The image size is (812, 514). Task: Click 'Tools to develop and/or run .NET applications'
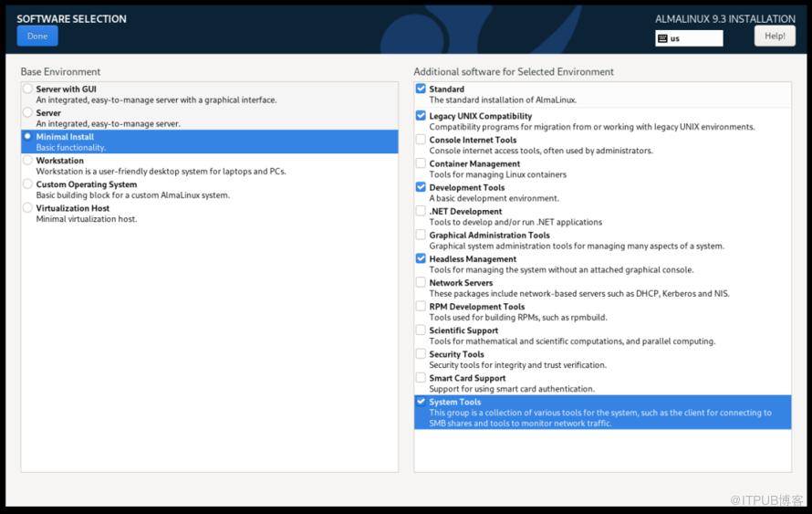click(515, 222)
